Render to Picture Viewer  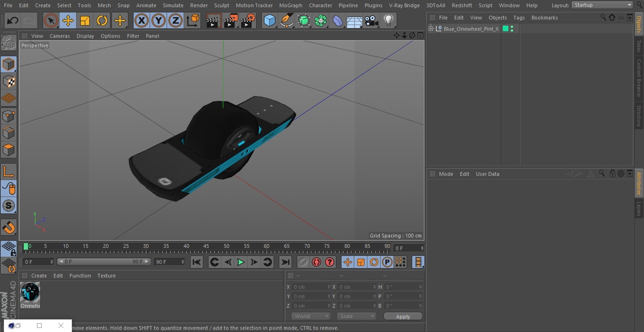(x=231, y=21)
